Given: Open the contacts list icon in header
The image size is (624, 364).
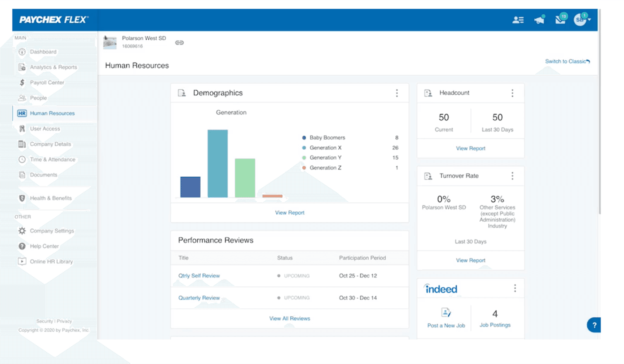Looking at the screenshot, I should [x=518, y=20].
